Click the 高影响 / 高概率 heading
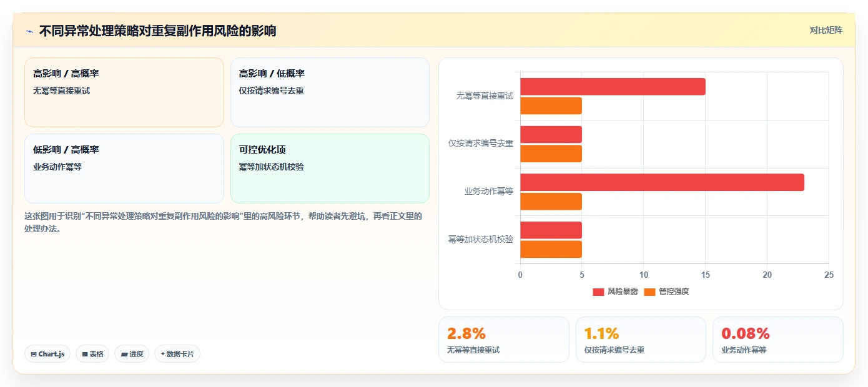The width and height of the screenshot is (868, 387). tap(66, 74)
